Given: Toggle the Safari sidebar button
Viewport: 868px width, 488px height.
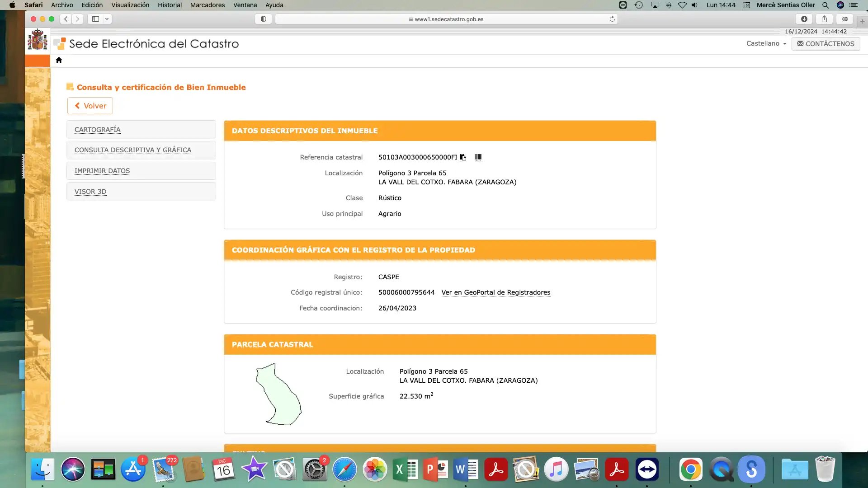Looking at the screenshot, I should [95, 19].
